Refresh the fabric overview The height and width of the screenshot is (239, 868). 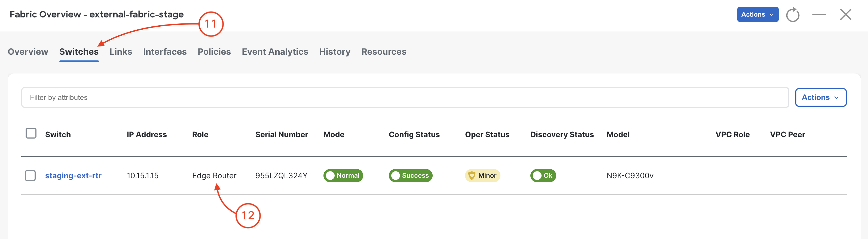coord(793,14)
